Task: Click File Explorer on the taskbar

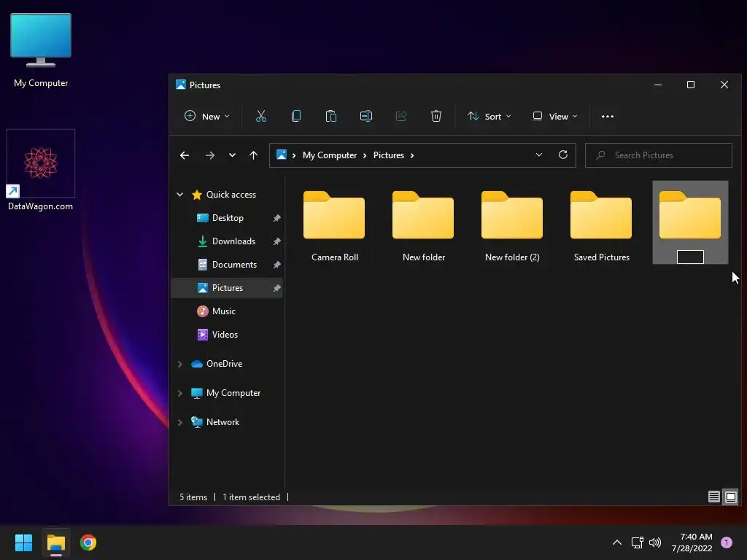Action: coord(55,542)
